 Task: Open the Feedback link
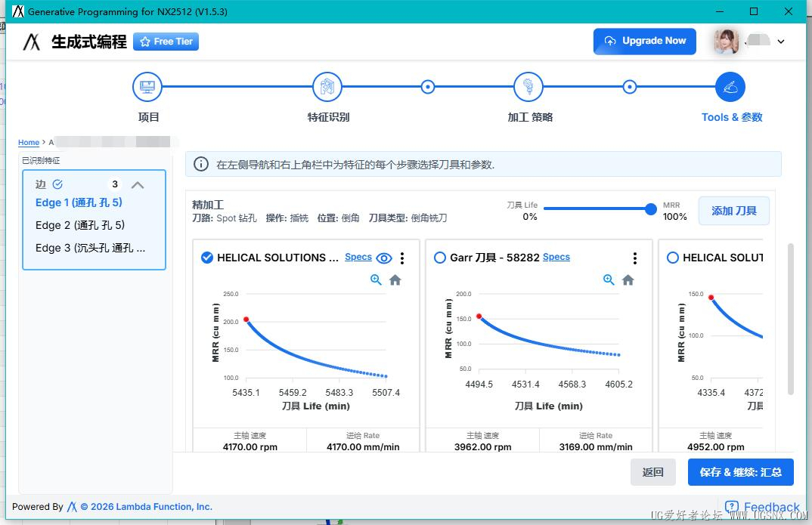coord(772,508)
